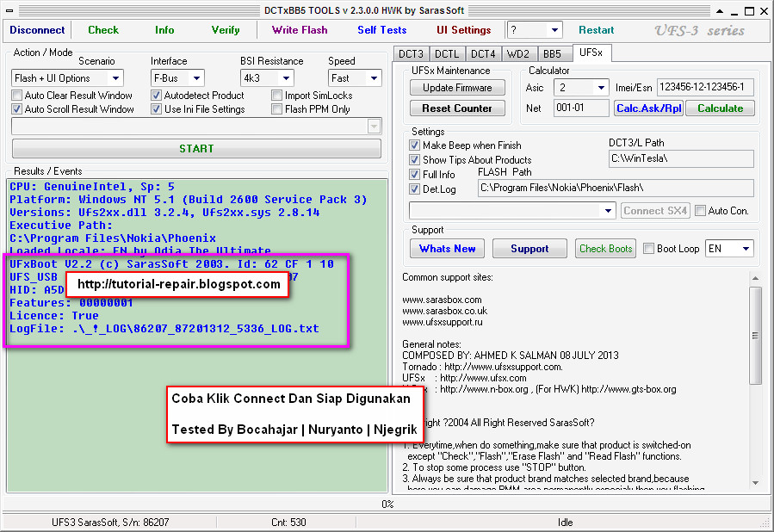Viewport: 774px width, 532px height.
Task: Enable Auto Con. checkbox
Action: [700, 211]
